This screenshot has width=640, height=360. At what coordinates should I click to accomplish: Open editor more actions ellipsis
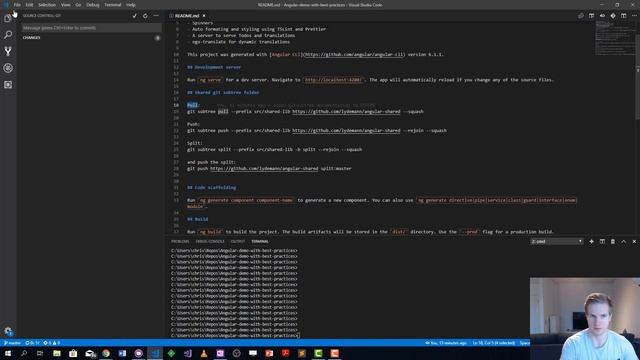634,16
